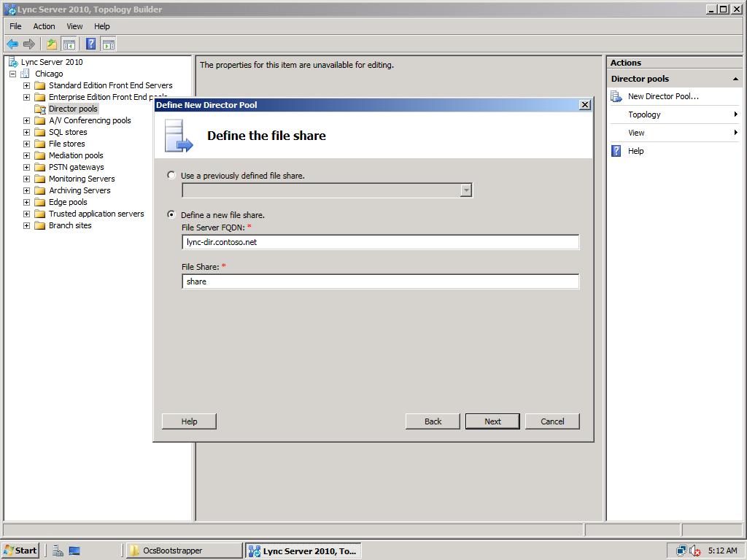Expand the Archiving Servers node
Image resolution: width=747 pixels, height=560 pixels.
27,190
